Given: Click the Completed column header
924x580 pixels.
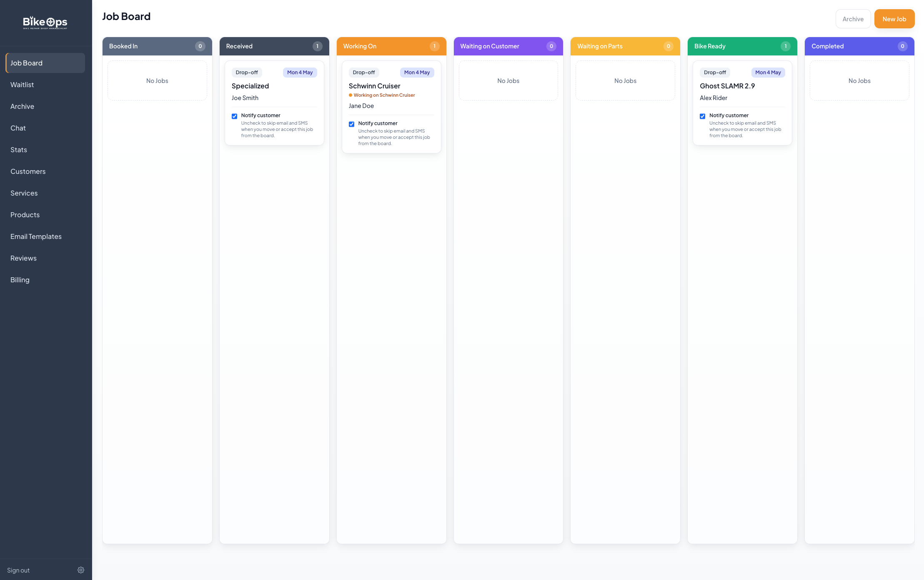Looking at the screenshot, I should [859, 46].
